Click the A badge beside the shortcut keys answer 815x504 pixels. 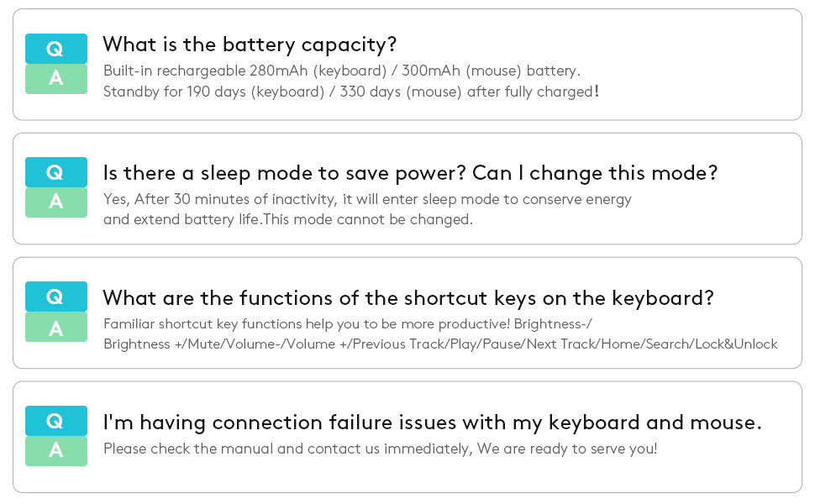55,327
